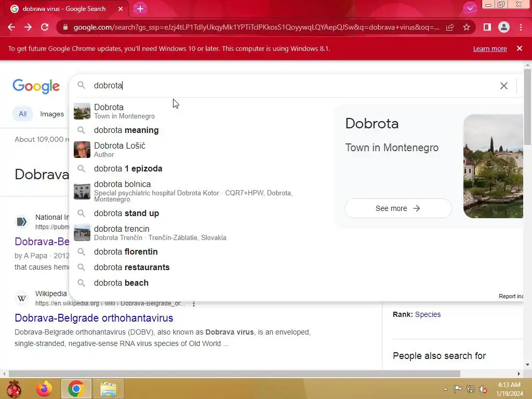View site information via the lock icon
Screen dimensions: 532x399
tap(65, 27)
